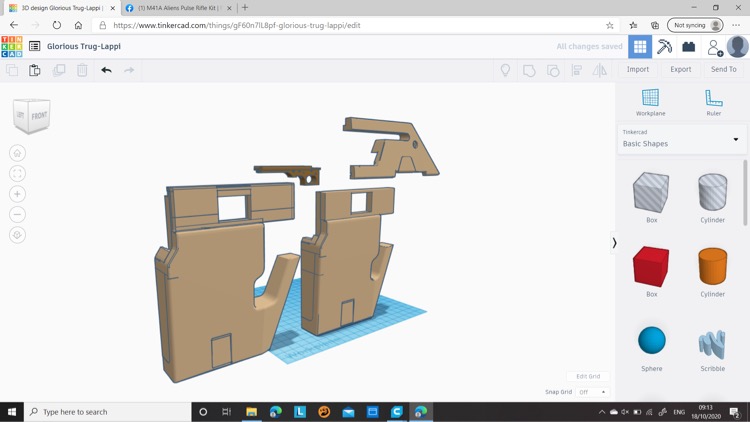The width and height of the screenshot is (750, 422).
Task: Open the Snap Grid dropdown
Action: (592, 392)
